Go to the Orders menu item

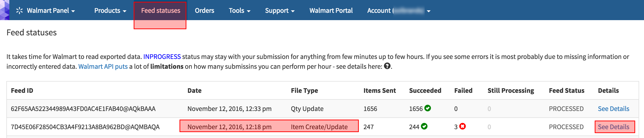[x=205, y=11]
